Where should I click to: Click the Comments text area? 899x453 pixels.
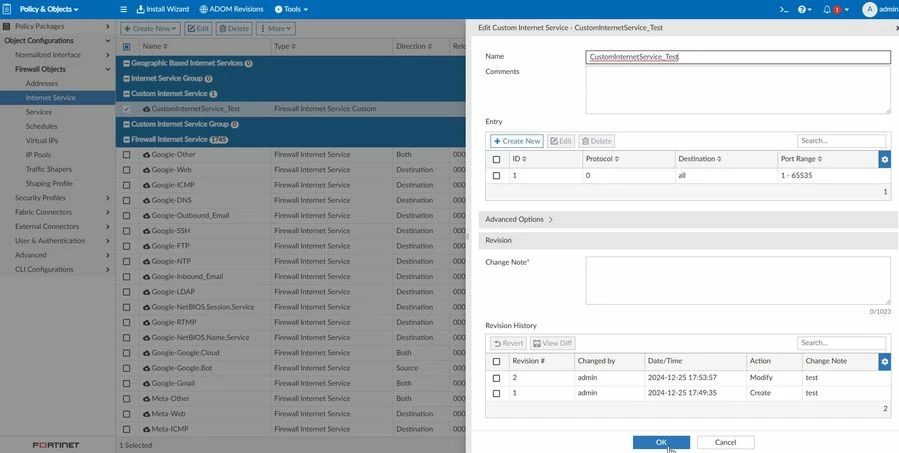(738, 90)
